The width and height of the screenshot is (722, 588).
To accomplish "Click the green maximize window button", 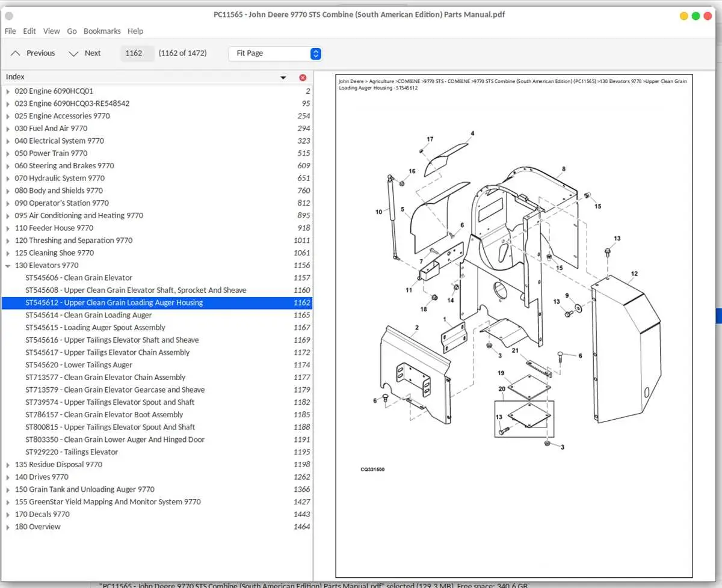I will [696, 16].
